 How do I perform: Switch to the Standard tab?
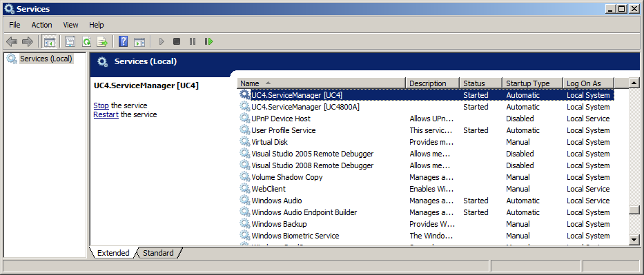[158, 253]
